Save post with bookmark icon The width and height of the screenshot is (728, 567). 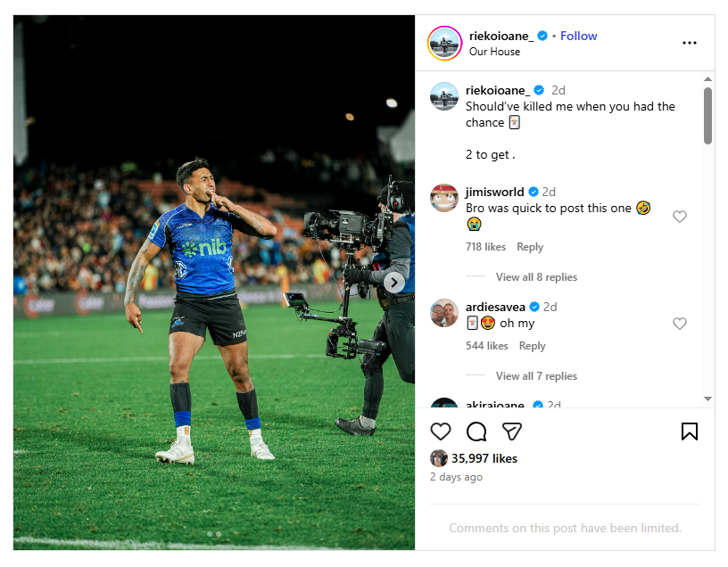pos(689,431)
